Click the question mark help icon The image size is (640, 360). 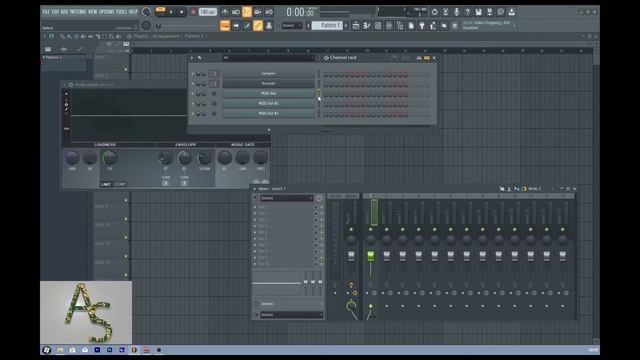click(467, 12)
